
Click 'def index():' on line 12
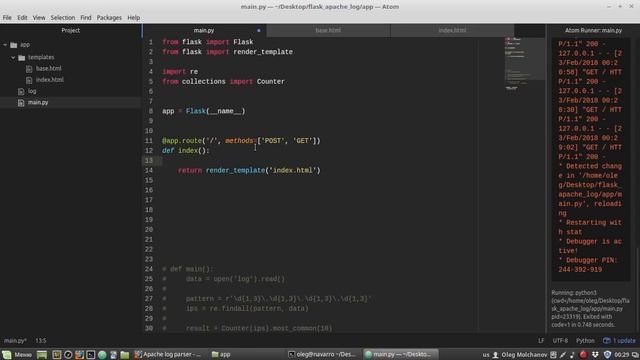(186, 151)
